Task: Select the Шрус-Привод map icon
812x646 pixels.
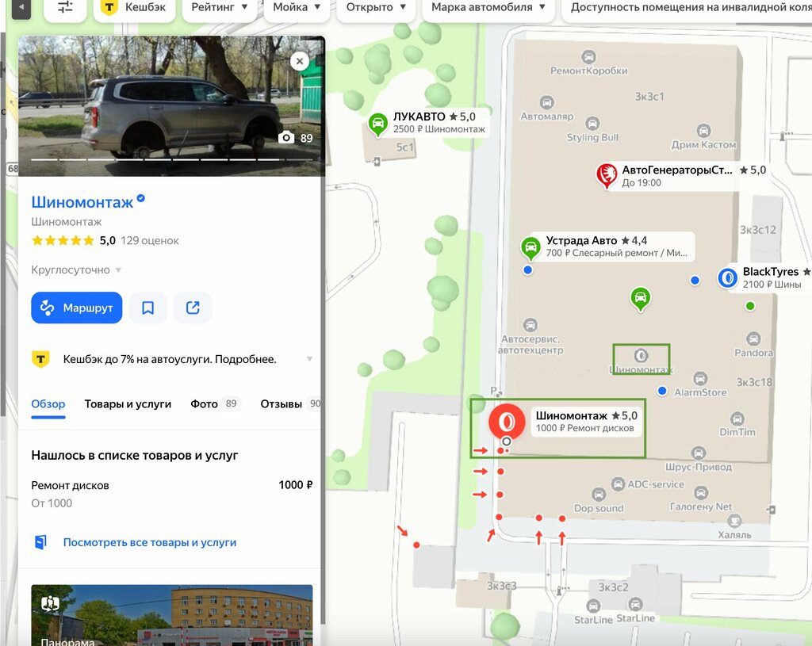Action: click(699, 453)
